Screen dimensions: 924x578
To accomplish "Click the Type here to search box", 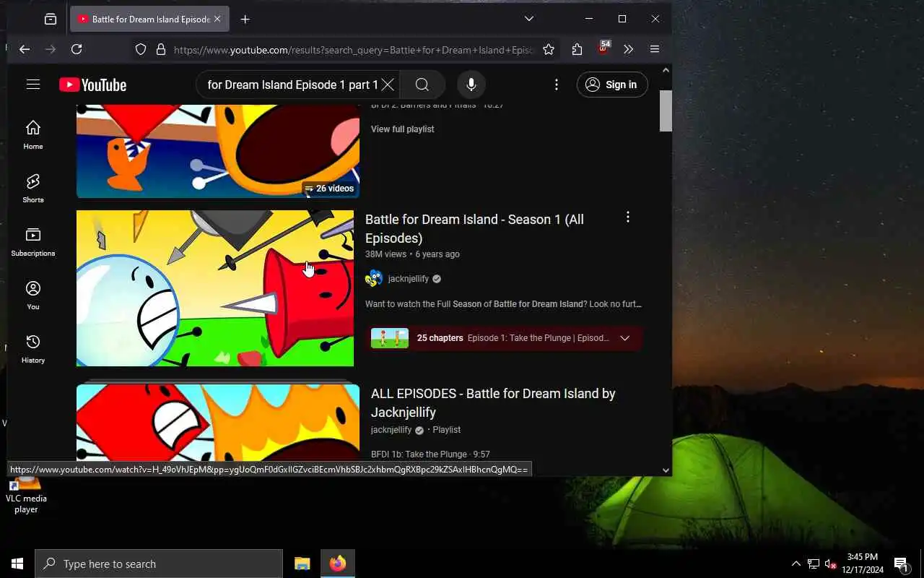I will [x=159, y=564].
